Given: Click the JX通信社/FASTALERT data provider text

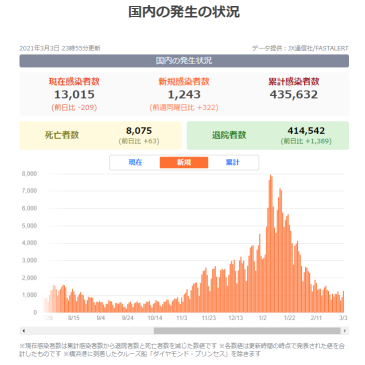Looking at the screenshot, I should click(318, 48).
